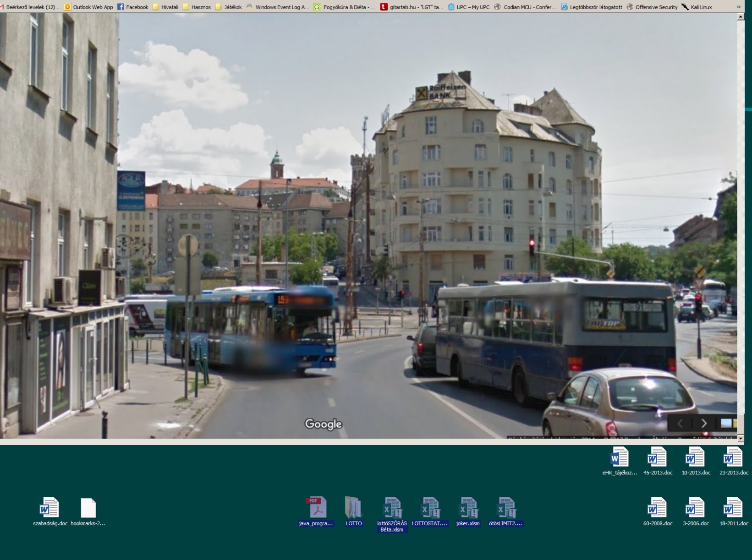Click the Google logo in Street View
The width and height of the screenshot is (752, 560).
point(324,424)
